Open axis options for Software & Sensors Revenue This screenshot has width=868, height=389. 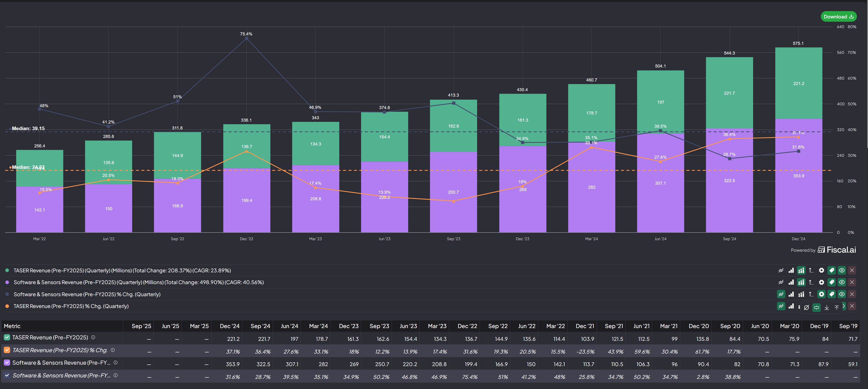click(x=811, y=282)
